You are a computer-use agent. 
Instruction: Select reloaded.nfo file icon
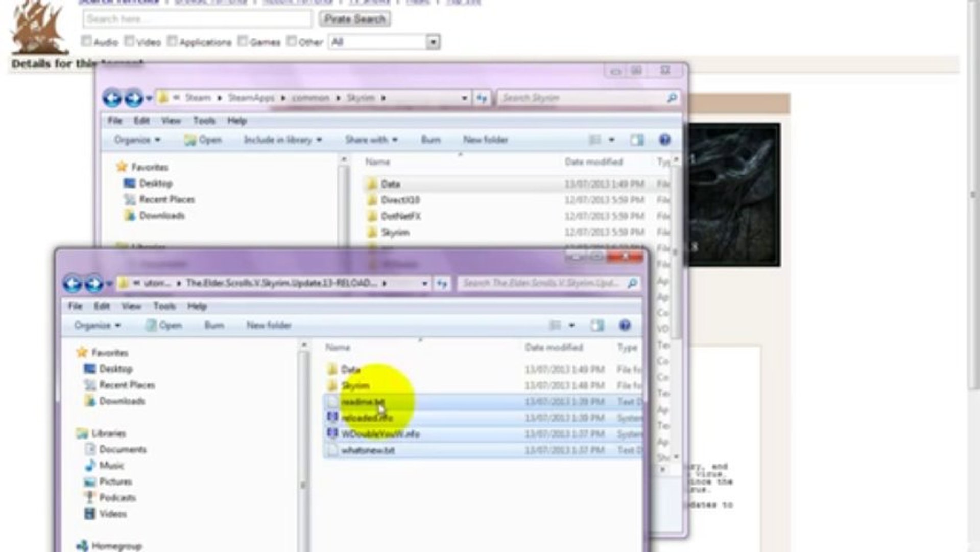(x=332, y=418)
